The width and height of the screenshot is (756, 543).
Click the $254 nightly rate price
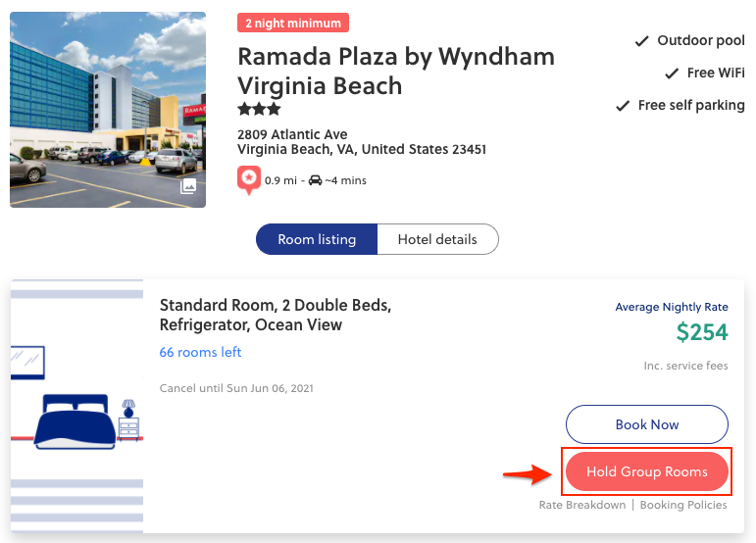(702, 332)
